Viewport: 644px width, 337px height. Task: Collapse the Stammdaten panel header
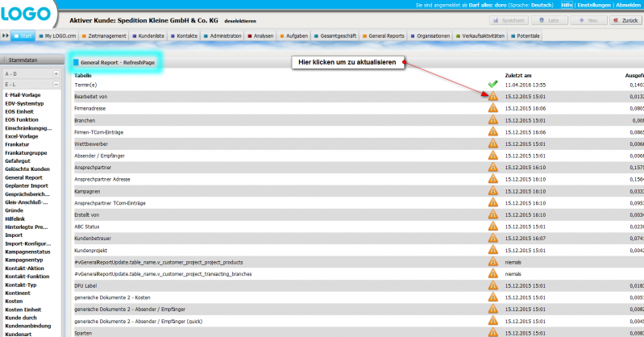click(x=31, y=60)
